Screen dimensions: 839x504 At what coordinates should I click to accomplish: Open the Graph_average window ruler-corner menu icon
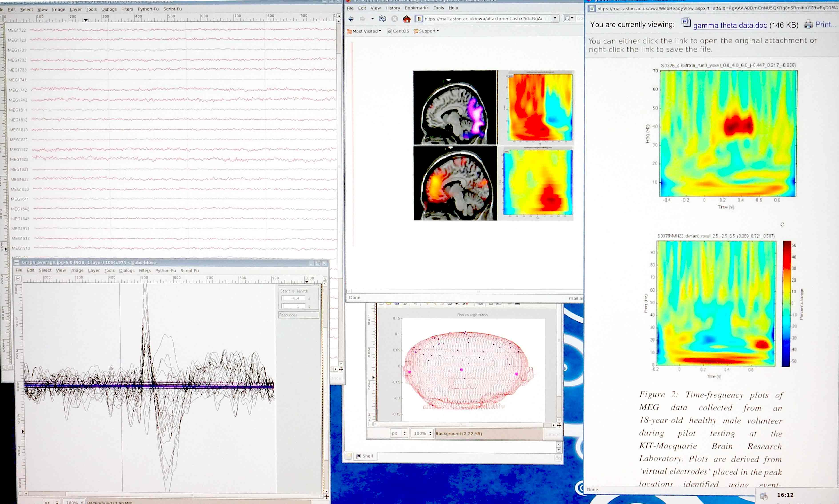tap(18, 278)
